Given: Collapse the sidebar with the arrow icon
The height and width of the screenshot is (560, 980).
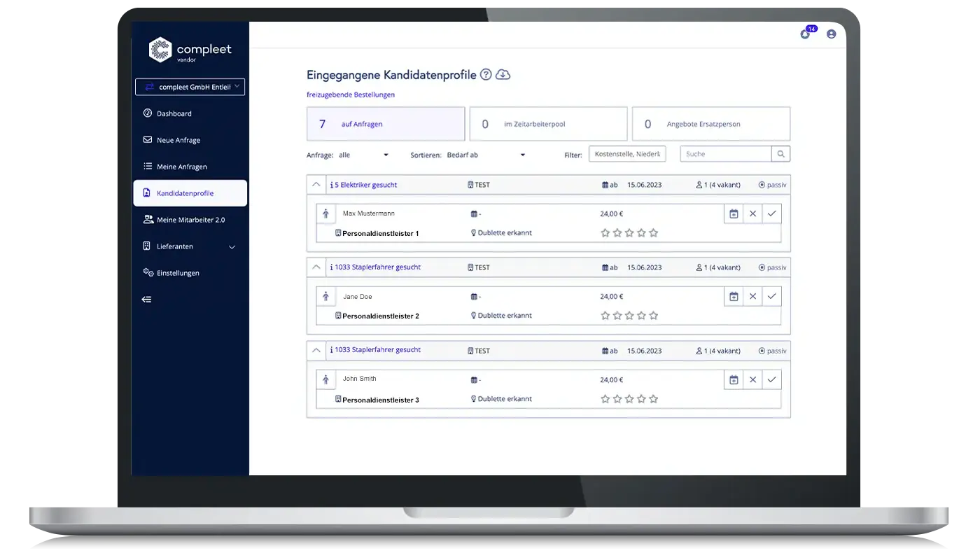Looking at the screenshot, I should 147,300.
